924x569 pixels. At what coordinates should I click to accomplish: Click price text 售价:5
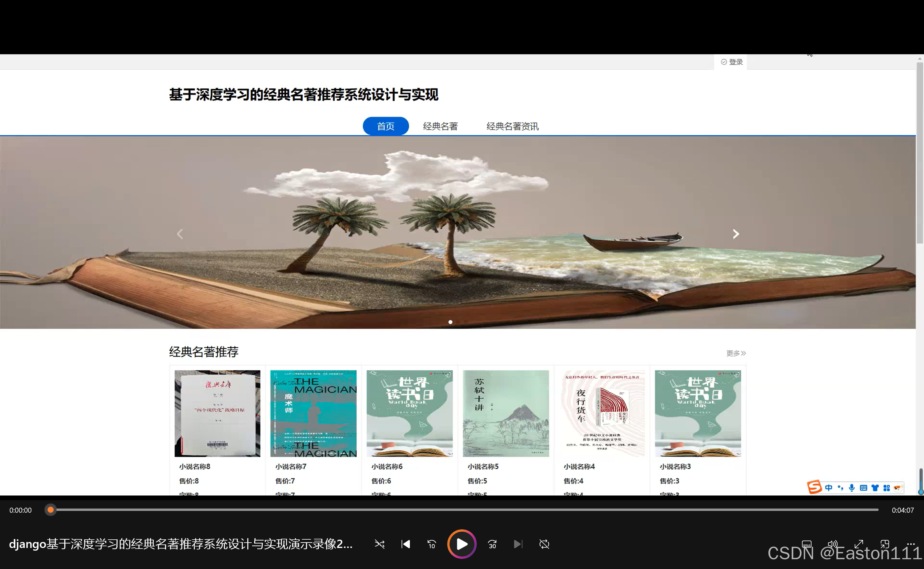477,481
